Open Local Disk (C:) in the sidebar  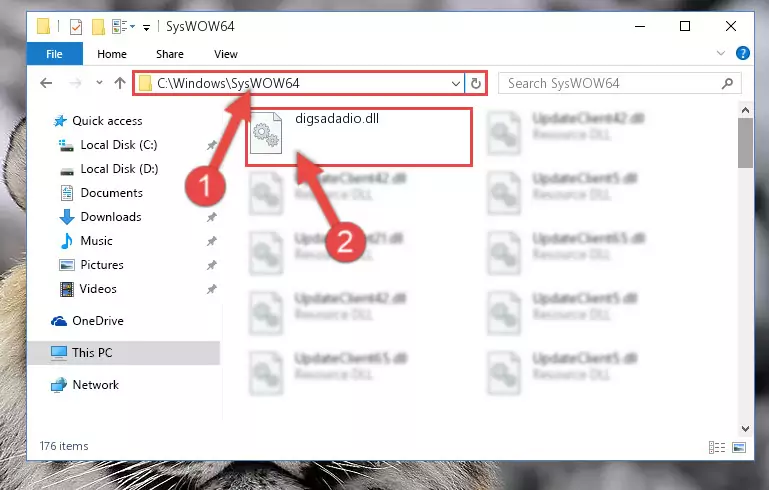tap(119, 145)
